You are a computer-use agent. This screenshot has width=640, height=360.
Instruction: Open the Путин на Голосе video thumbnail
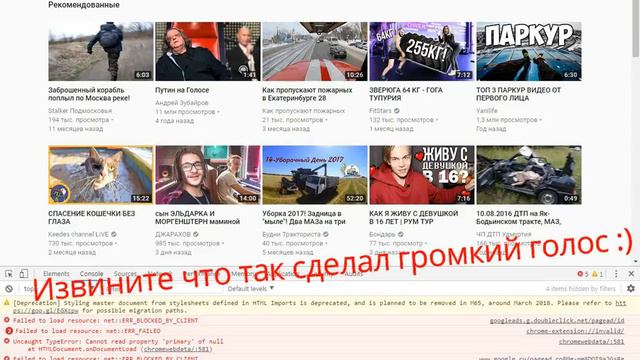tap(208, 51)
